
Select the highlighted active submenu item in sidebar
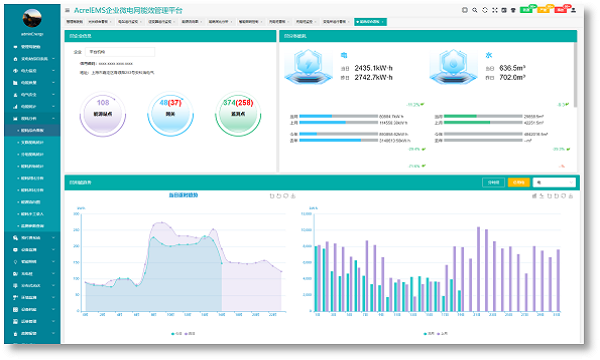[x=32, y=130]
